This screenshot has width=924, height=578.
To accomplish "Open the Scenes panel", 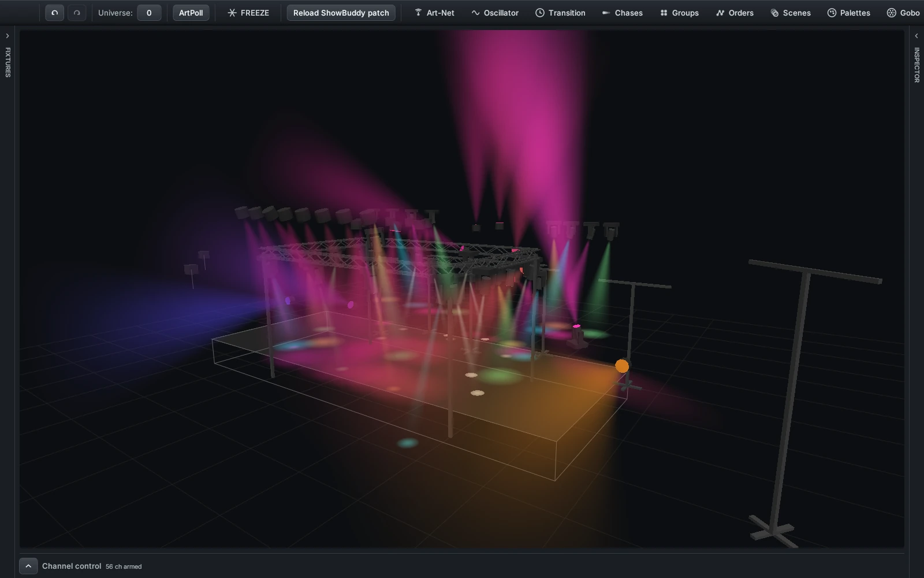I will [791, 13].
